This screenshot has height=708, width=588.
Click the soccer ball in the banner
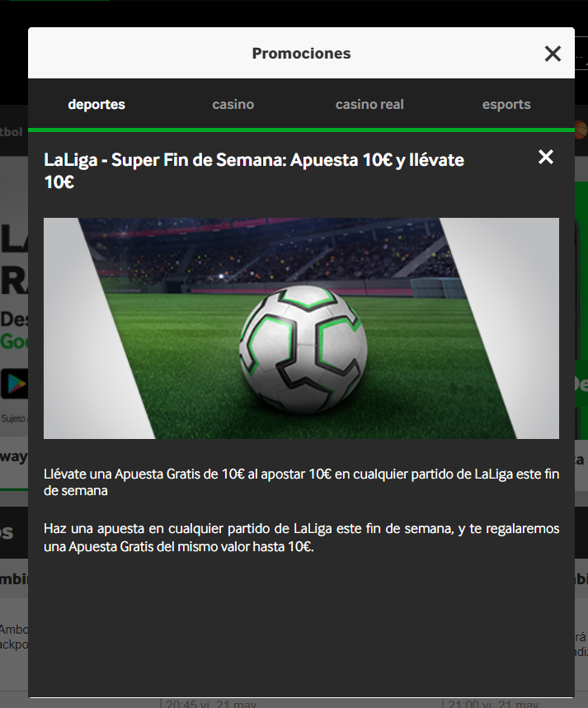click(x=303, y=349)
